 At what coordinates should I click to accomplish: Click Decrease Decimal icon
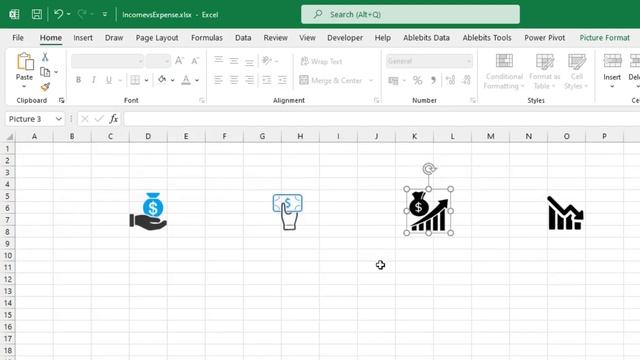pos(466,80)
